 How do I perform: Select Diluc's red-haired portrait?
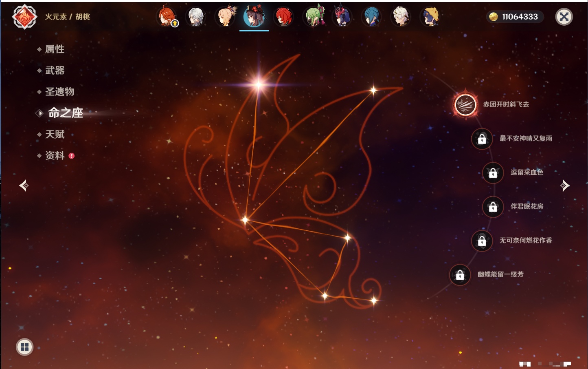pos(283,17)
